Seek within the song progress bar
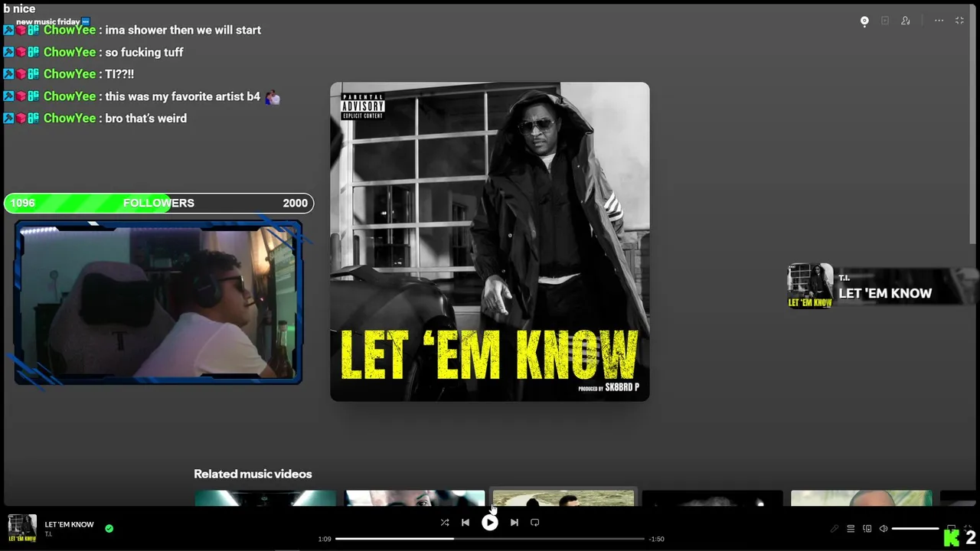 [490, 539]
